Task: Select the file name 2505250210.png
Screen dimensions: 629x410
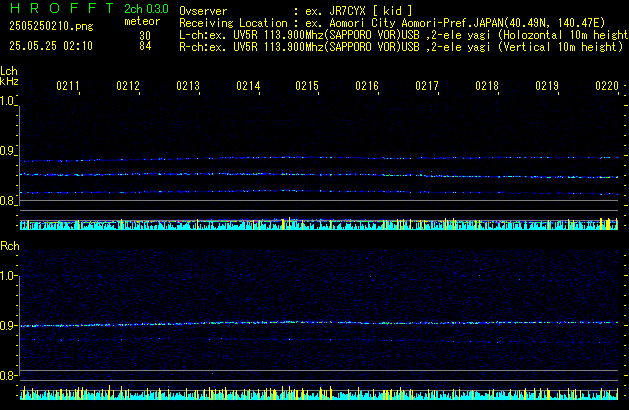Action: [x=51, y=26]
